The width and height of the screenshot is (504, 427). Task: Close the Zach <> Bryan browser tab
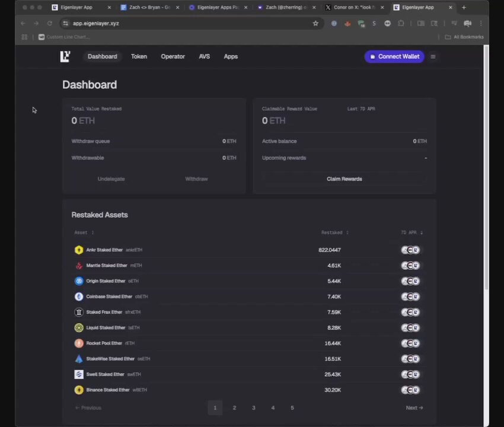tap(177, 7)
